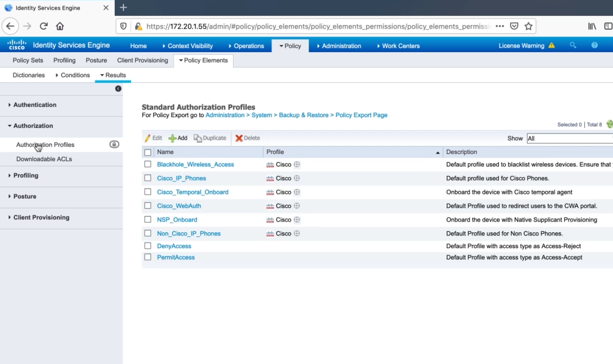Check the Cisco_WebAuth row checkbox

[x=148, y=205]
